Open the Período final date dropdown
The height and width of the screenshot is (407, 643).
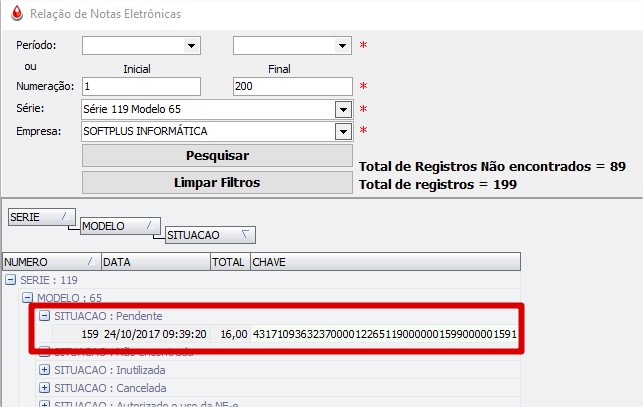click(342, 46)
